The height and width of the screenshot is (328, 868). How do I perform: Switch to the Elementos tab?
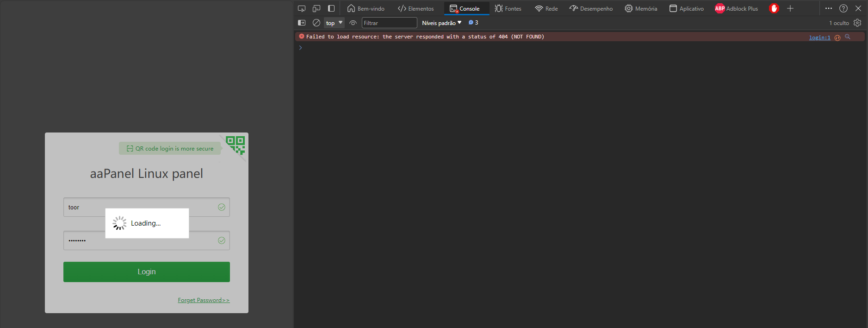(x=415, y=8)
